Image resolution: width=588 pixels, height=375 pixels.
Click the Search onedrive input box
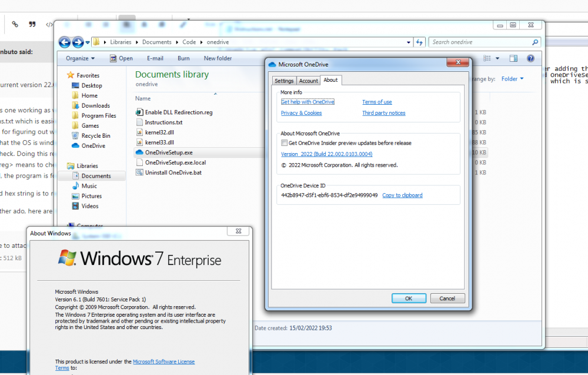click(x=480, y=42)
